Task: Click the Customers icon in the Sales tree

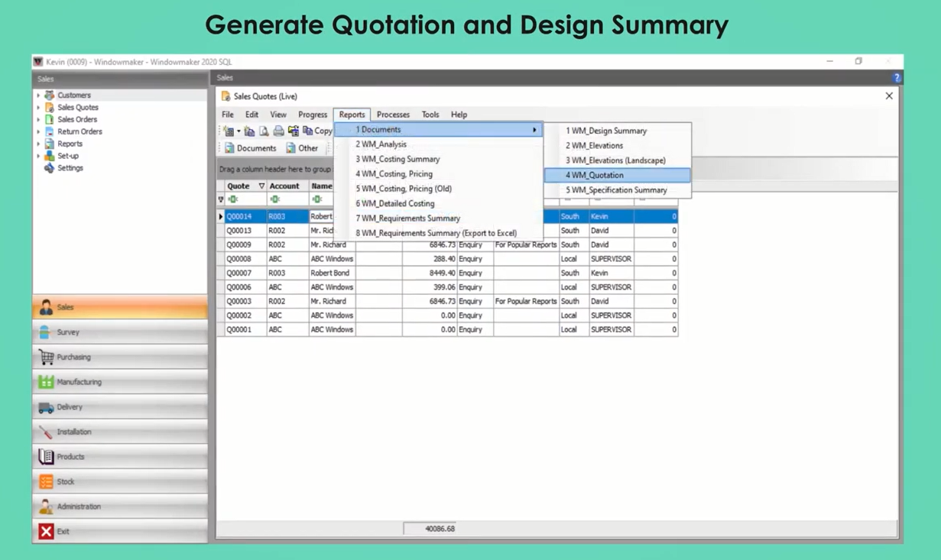Action: (50, 95)
